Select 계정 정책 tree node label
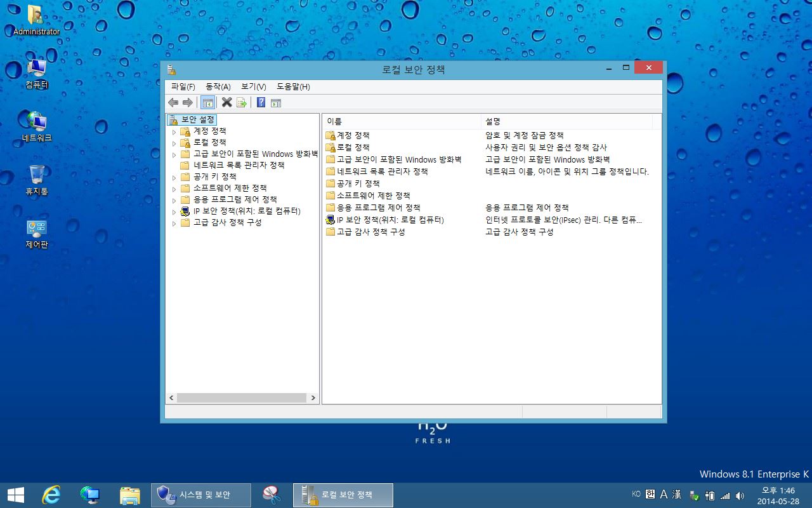The height and width of the screenshot is (508, 812). click(209, 131)
